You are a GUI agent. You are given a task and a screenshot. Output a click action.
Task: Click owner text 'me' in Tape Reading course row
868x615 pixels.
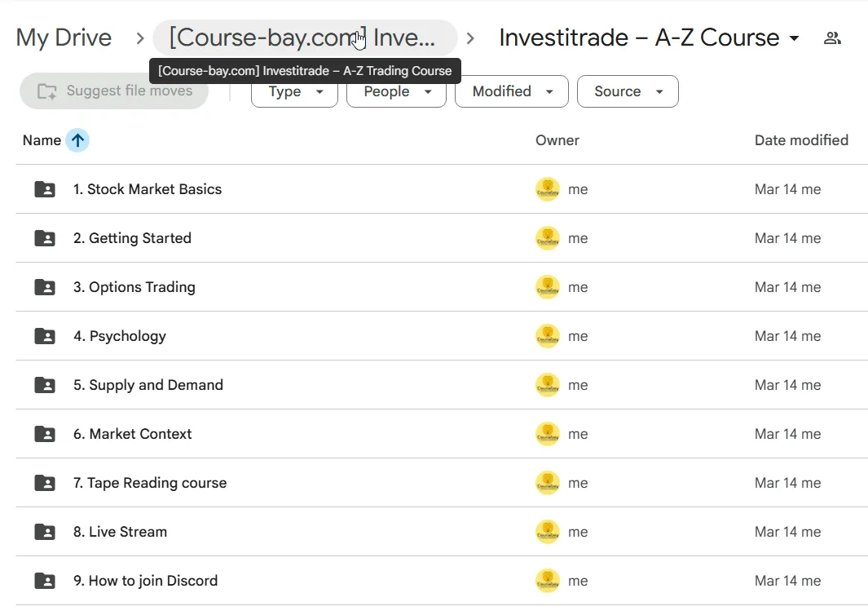point(578,484)
